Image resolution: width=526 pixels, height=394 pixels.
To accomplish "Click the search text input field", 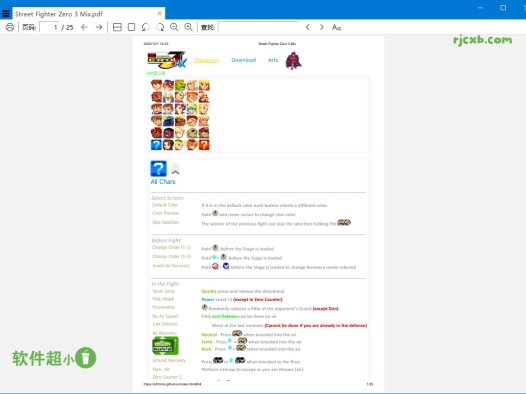I will [258, 27].
